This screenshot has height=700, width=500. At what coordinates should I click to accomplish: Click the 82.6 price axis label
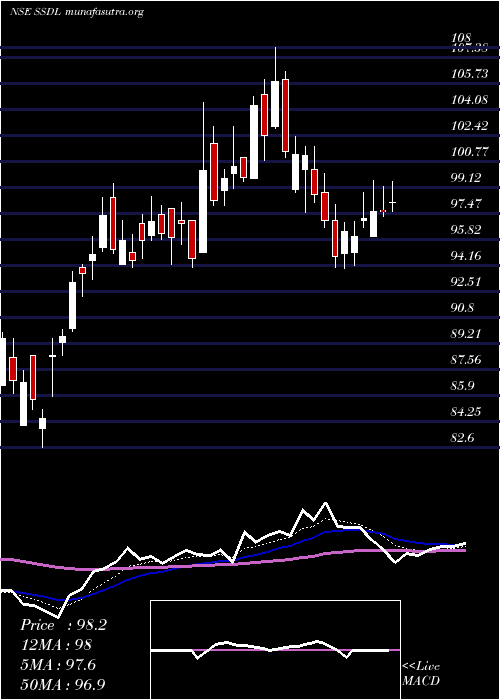(x=463, y=438)
